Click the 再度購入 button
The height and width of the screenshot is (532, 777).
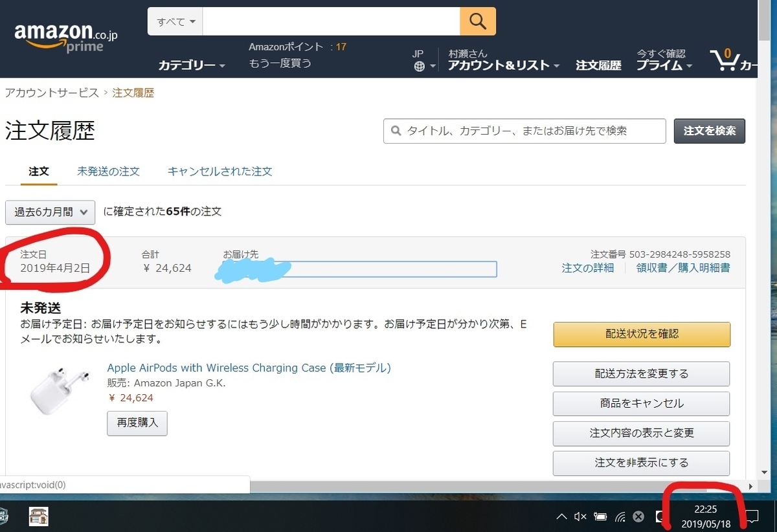point(137,423)
